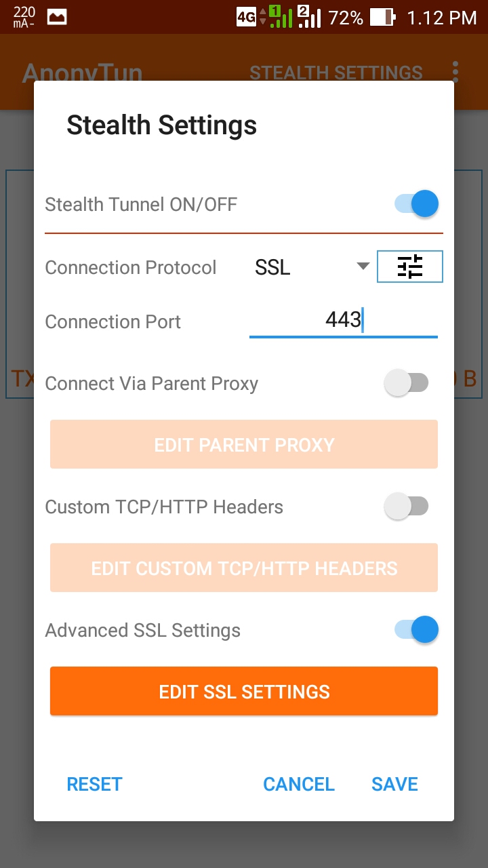Tap the picture notification icon in status bar

pos(58,18)
